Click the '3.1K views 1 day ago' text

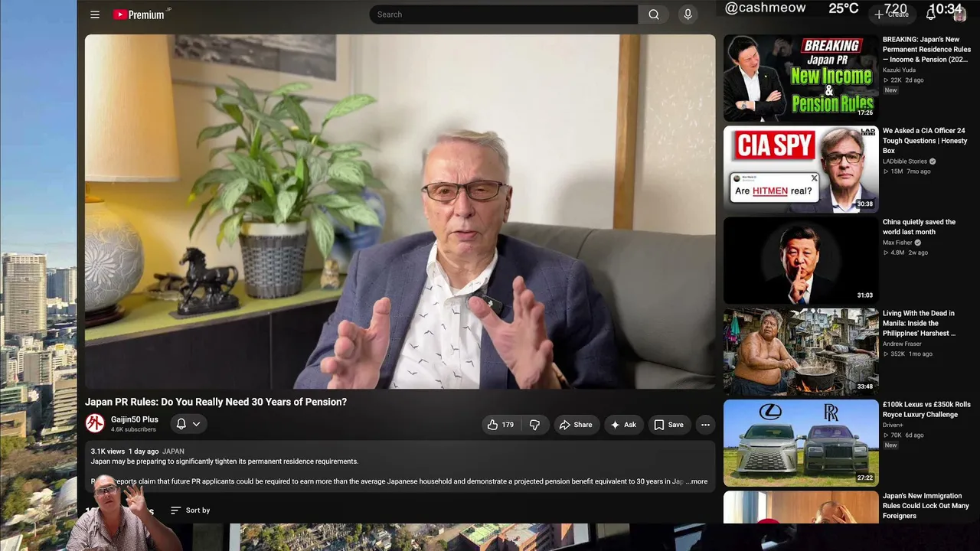tap(125, 452)
